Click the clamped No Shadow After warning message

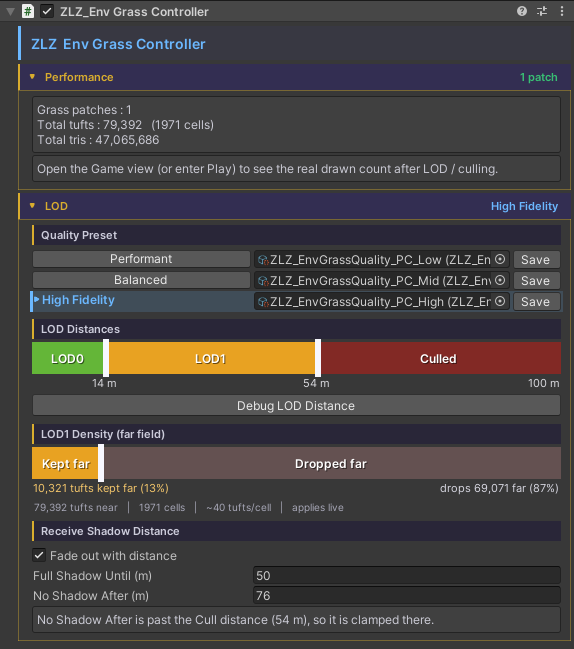(296, 620)
